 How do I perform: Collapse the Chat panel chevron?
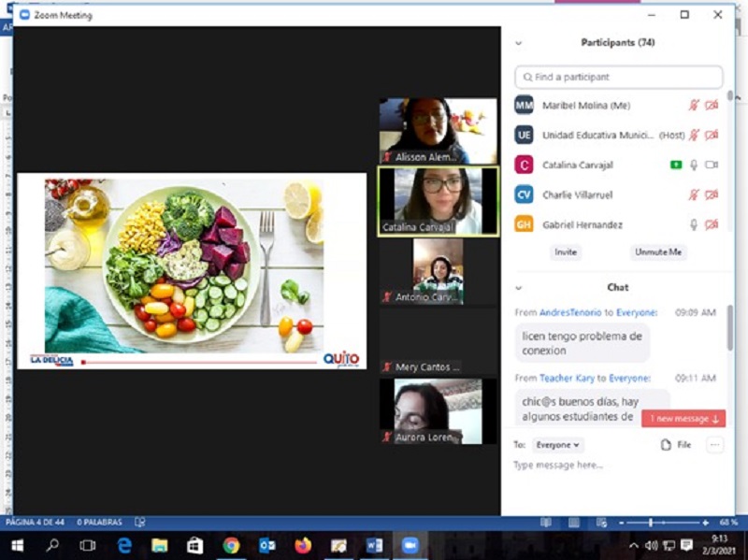pyautogui.click(x=519, y=288)
